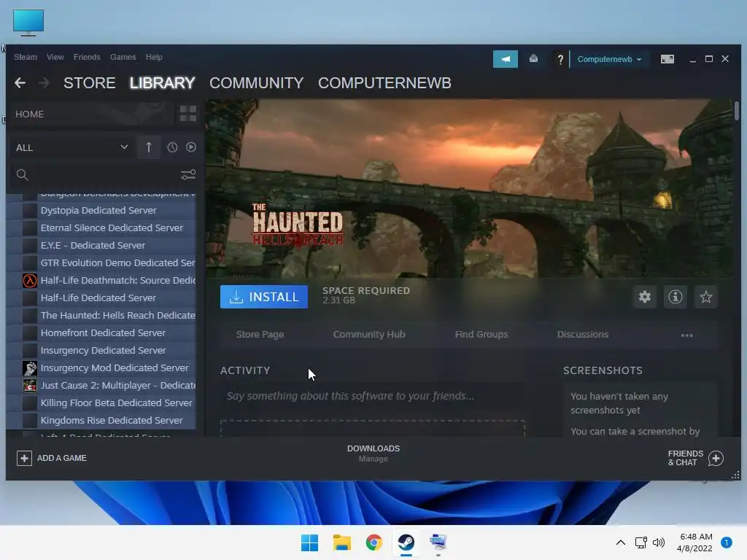Open the Find Groups link
This screenshot has width=747, height=560.
point(481,334)
